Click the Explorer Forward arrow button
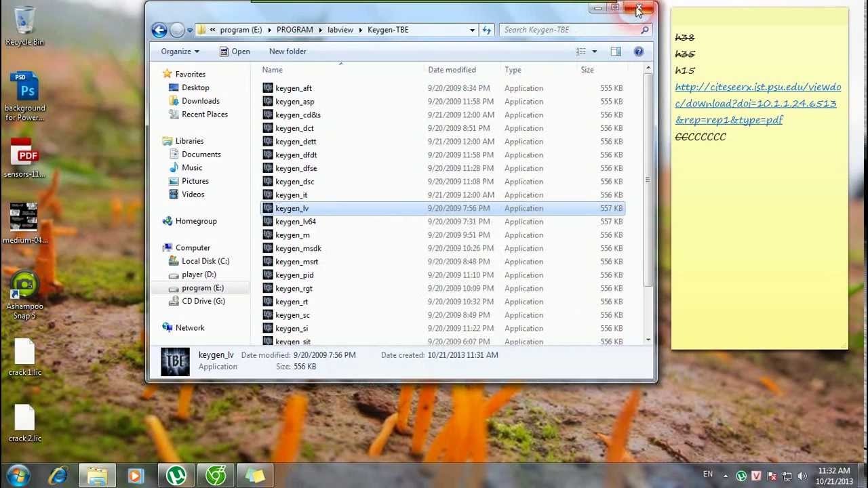This screenshot has width=868, height=488. pyautogui.click(x=177, y=30)
